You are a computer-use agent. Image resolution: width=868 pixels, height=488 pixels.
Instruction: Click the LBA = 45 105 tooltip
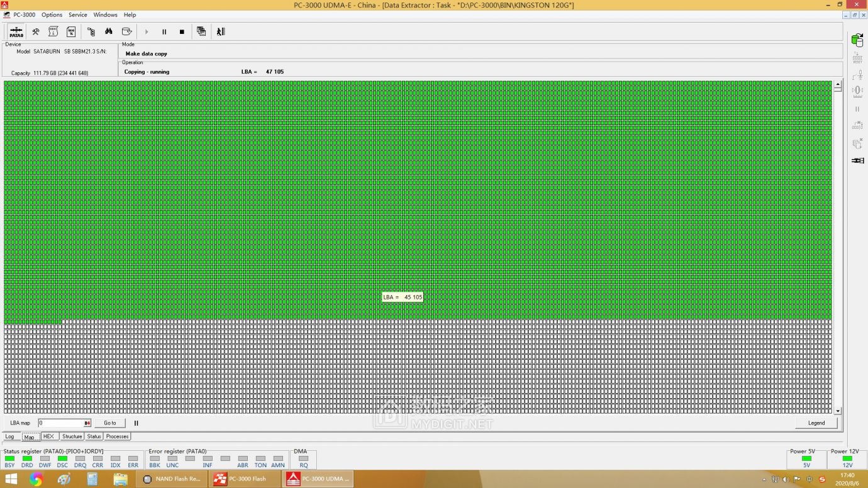point(403,297)
